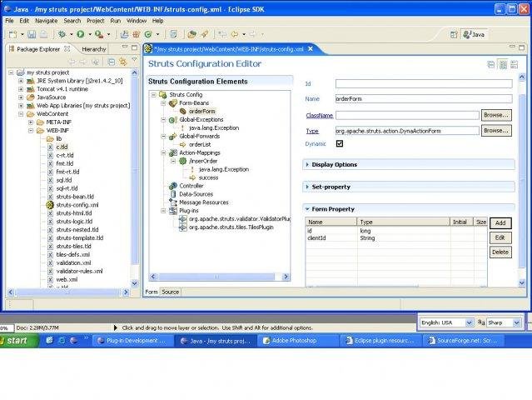Open the Sharp anti-alias dropdown
Viewport: 532px width, 400px height.
[x=517, y=322]
